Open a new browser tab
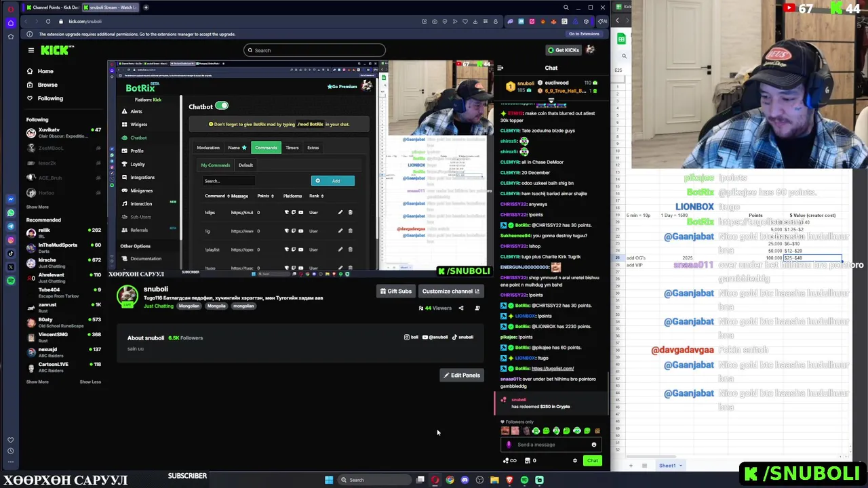868x488 pixels. click(146, 7)
